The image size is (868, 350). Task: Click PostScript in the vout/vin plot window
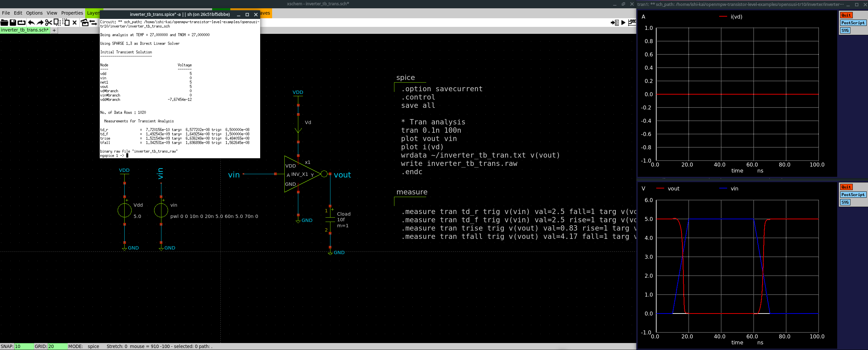pos(853,195)
